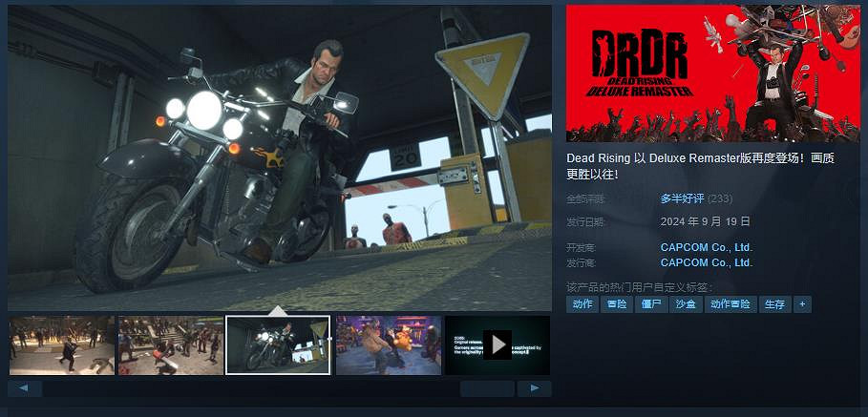Open developer CAPCOM Co., Ltd. link
868x417 pixels.
tap(707, 248)
